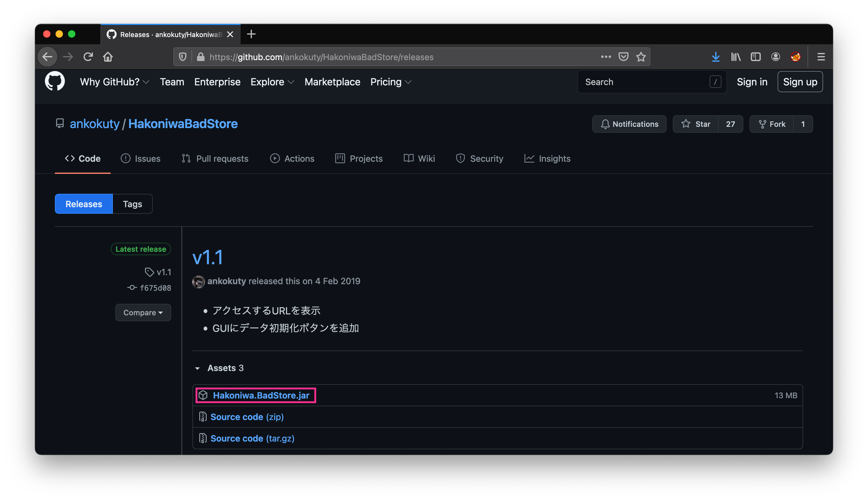The width and height of the screenshot is (868, 501).
Task: Select the Tags toggle button
Action: tap(132, 204)
